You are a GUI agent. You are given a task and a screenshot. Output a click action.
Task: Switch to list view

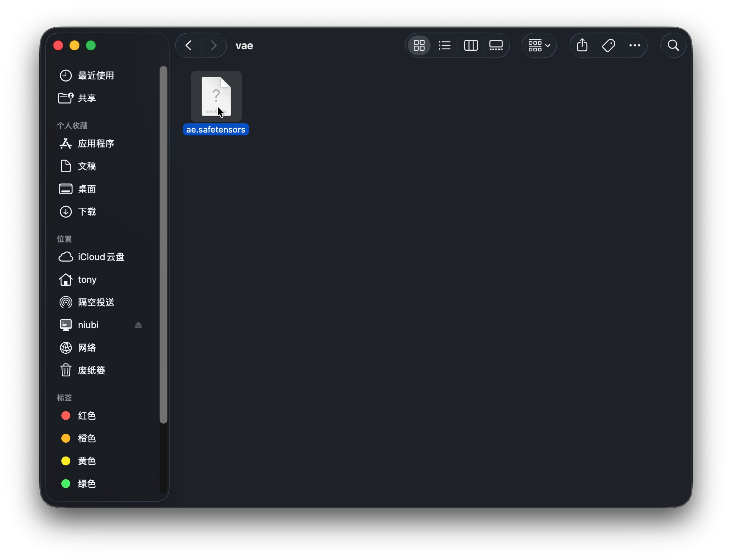tap(444, 45)
